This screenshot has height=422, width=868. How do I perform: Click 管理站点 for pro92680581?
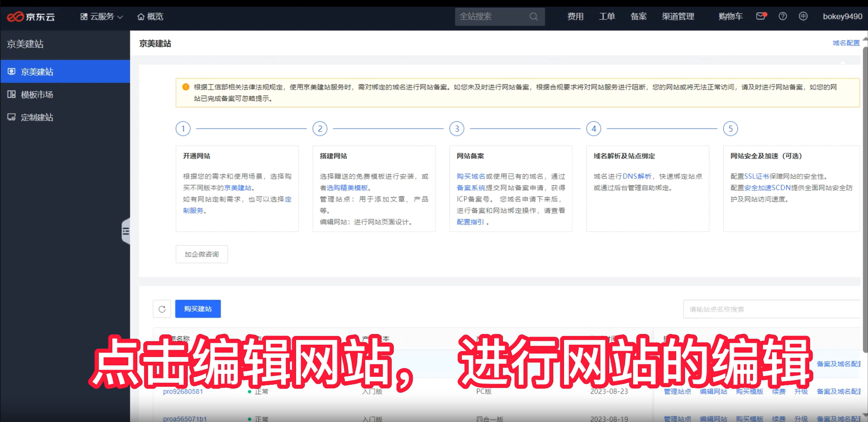pos(677,392)
